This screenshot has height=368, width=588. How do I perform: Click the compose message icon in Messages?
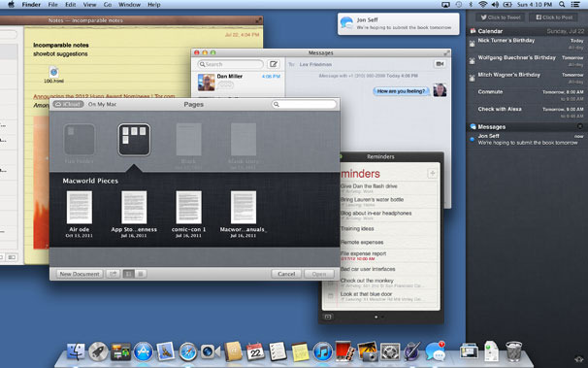[x=274, y=64]
